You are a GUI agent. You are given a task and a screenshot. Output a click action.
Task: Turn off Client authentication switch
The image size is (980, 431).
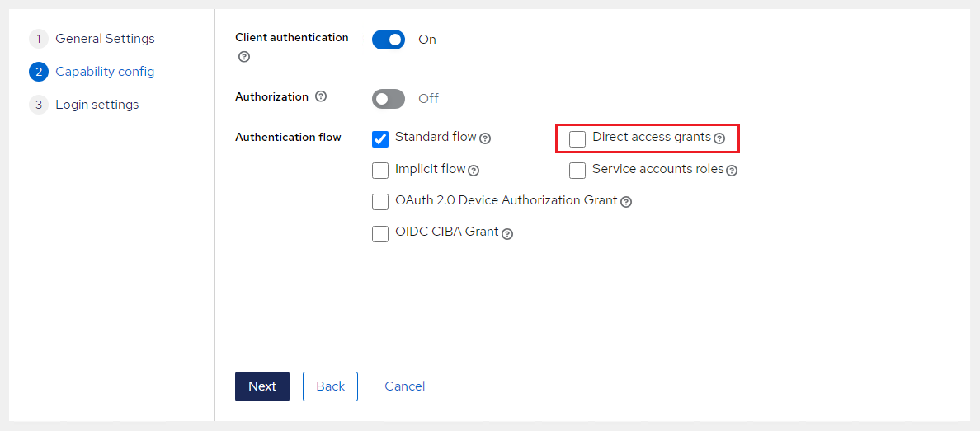click(x=389, y=40)
